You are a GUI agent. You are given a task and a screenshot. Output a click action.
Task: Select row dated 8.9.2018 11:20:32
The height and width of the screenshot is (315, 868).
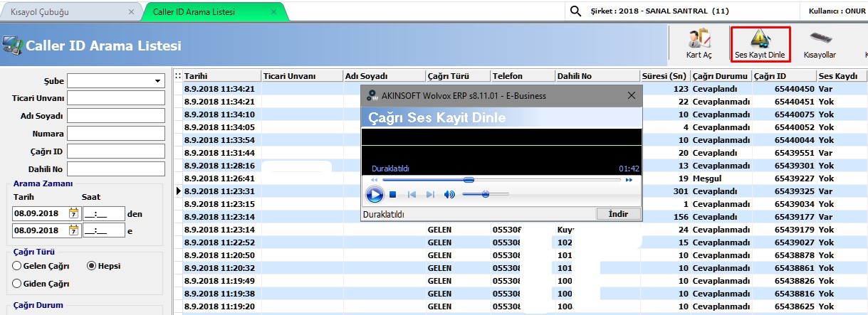click(x=525, y=268)
